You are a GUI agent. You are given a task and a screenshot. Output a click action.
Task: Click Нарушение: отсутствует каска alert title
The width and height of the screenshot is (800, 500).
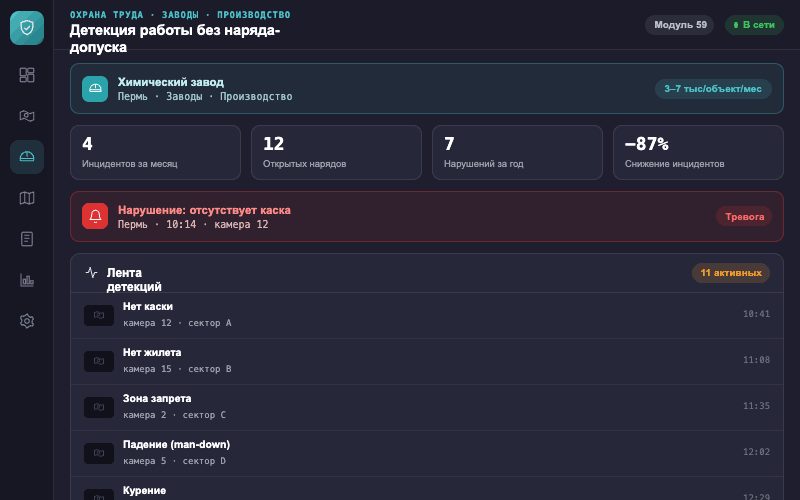[204, 210]
